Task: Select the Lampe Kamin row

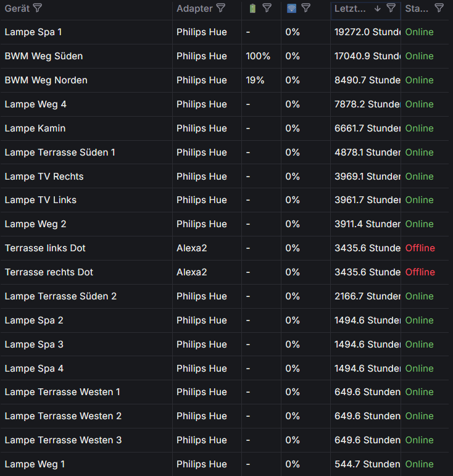Action: [x=35, y=128]
